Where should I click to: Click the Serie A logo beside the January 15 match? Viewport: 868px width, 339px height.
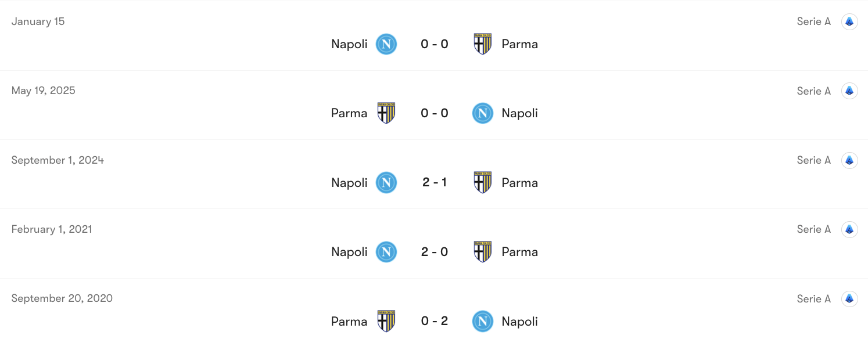coord(849,21)
